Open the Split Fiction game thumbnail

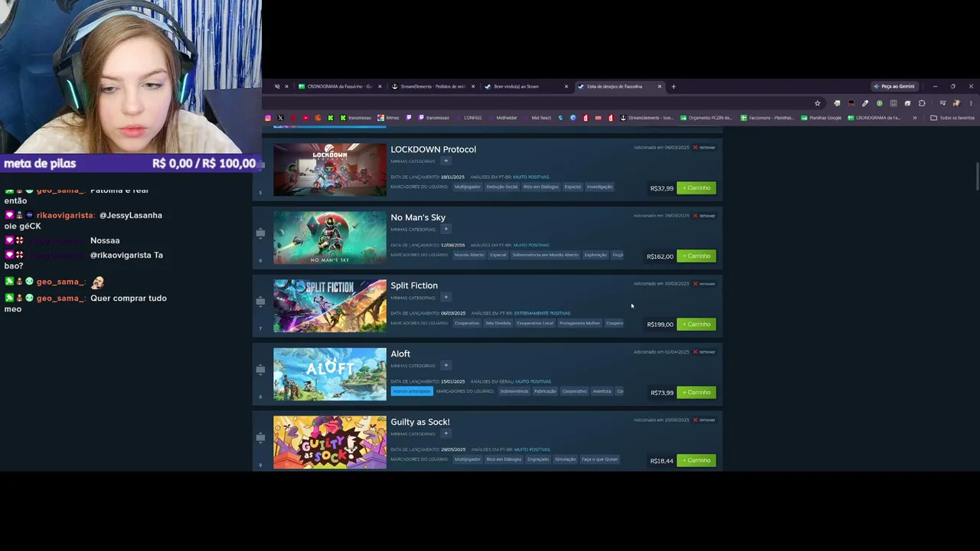pyautogui.click(x=330, y=306)
